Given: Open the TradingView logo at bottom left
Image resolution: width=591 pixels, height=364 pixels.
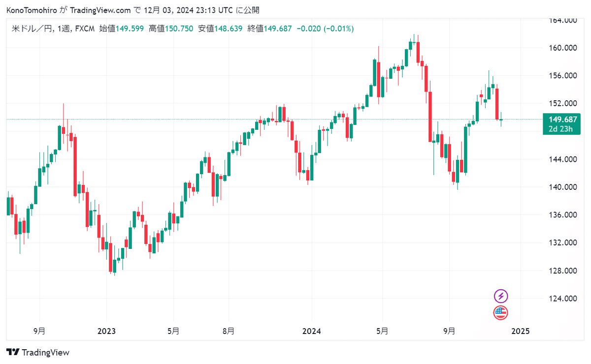Looking at the screenshot, I should point(38,352).
